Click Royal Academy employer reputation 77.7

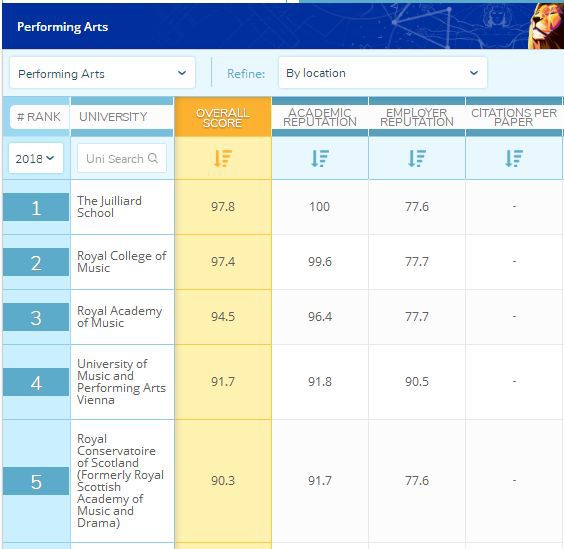417,317
